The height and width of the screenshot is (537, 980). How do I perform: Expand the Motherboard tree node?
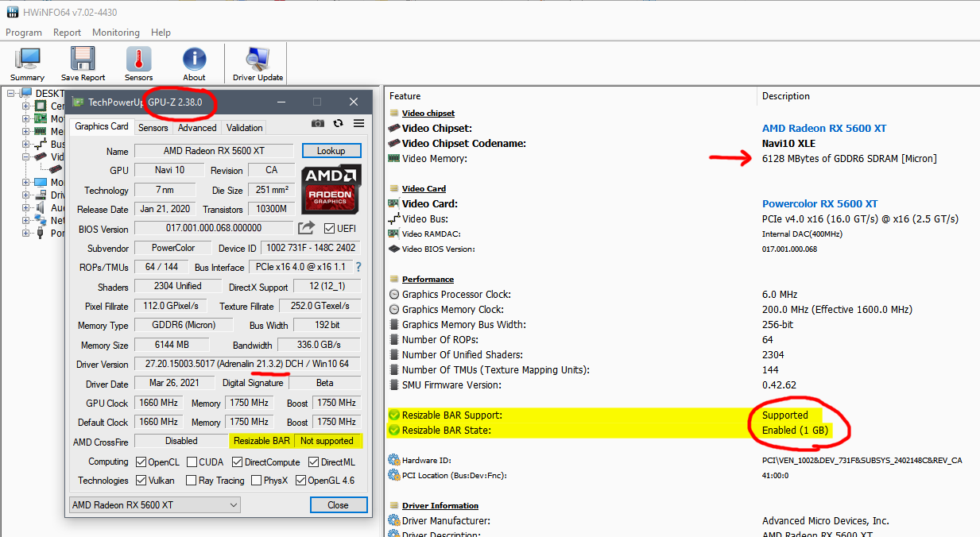point(25,119)
